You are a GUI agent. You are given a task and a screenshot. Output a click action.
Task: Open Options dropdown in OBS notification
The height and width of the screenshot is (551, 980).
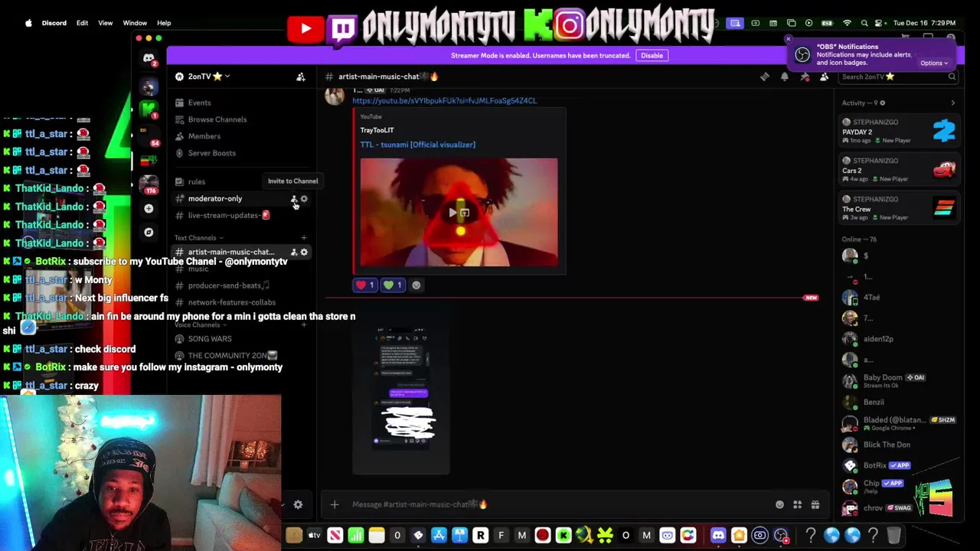coord(933,64)
